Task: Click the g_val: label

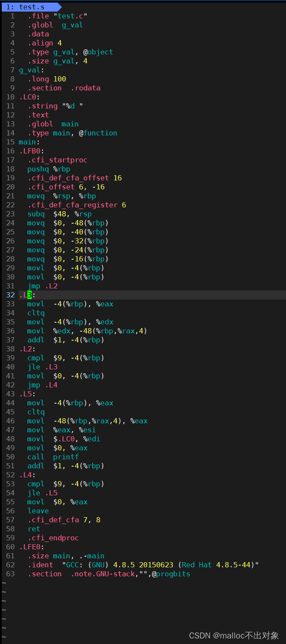Action: pos(32,70)
